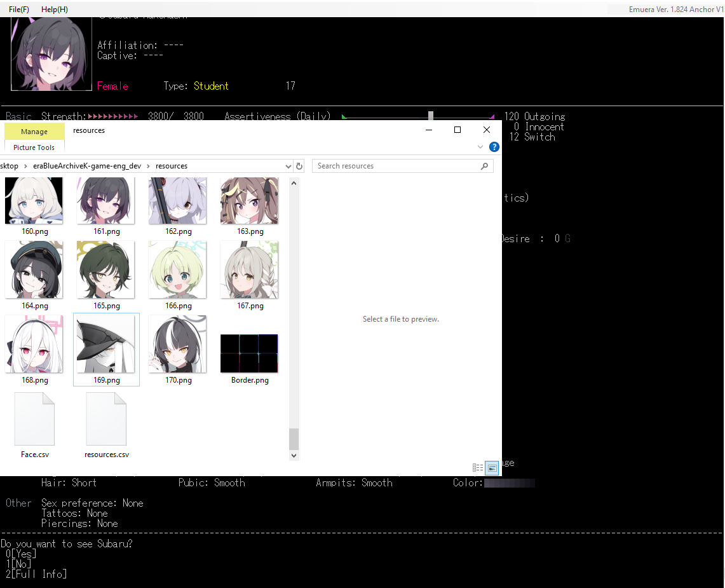Select the resources.csv file icon
The image size is (725, 588).
tap(106, 419)
